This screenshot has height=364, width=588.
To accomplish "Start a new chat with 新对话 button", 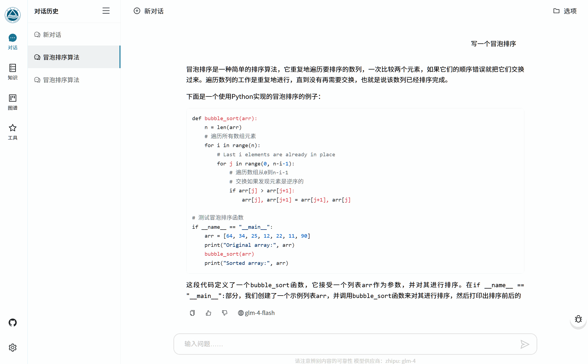I will tap(149, 11).
